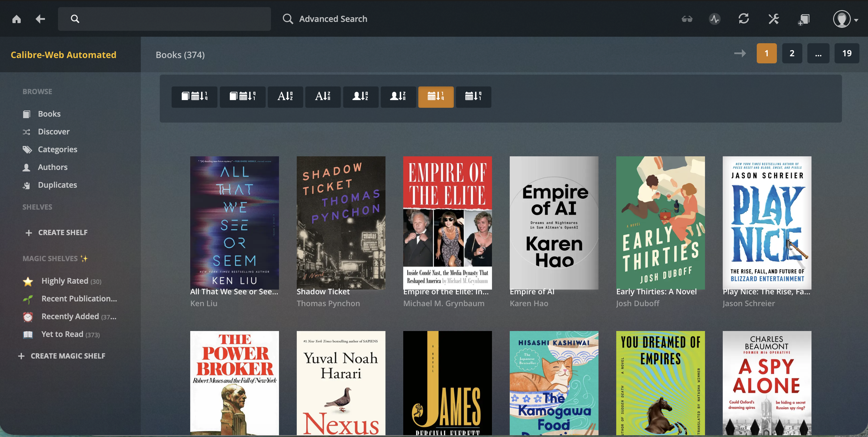The image size is (868, 437).
Task: Open the Empire of AI cover
Action: click(554, 223)
